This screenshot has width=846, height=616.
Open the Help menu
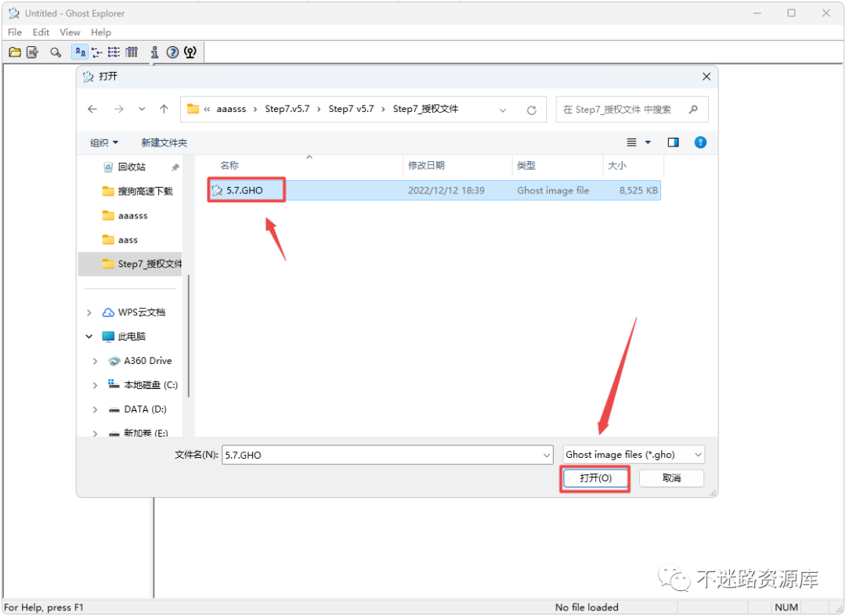pos(101,32)
